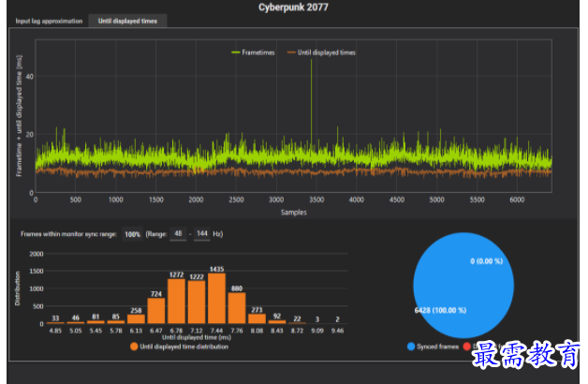Click the histogram bar labeled 1222
The width and height of the screenshot is (588, 384).
[x=197, y=302]
